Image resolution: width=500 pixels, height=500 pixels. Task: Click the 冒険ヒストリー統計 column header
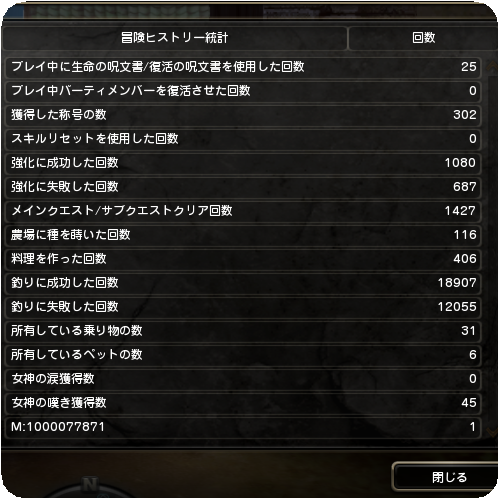tap(174, 38)
